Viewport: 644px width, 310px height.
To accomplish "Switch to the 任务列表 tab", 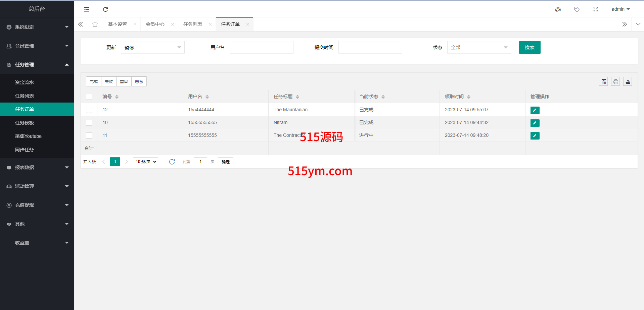I will click(193, 24).
